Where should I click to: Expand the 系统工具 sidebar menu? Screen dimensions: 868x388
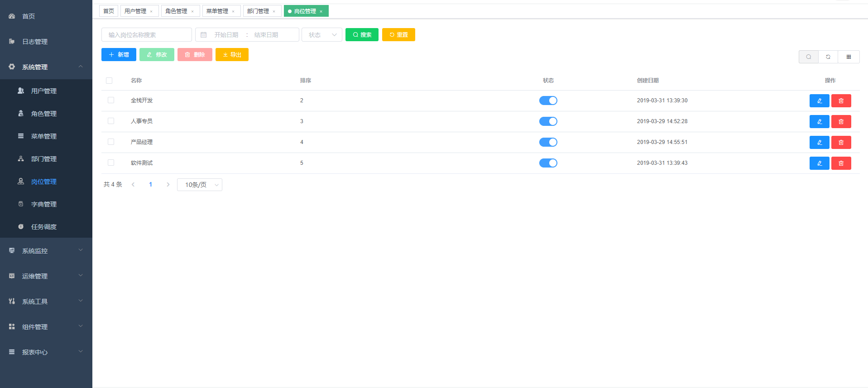tap(46, 301)
